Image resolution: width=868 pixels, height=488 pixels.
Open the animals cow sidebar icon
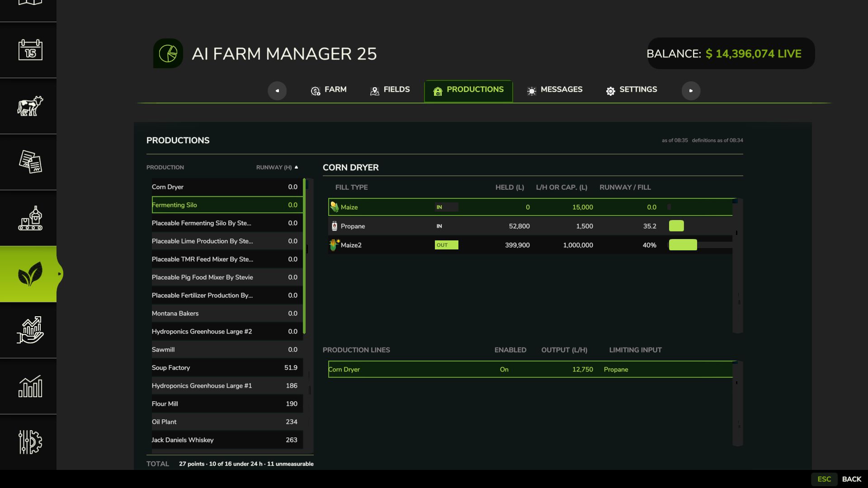point(30,106)
